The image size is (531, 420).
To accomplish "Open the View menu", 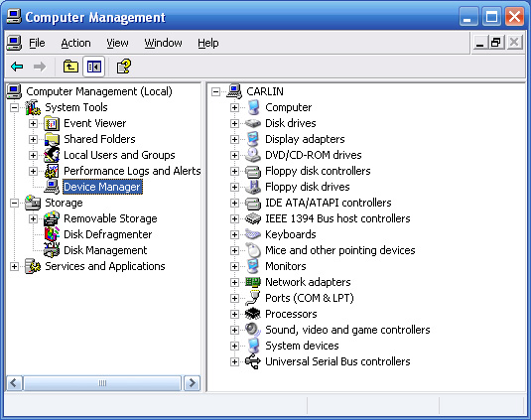I will coord(117,43).
